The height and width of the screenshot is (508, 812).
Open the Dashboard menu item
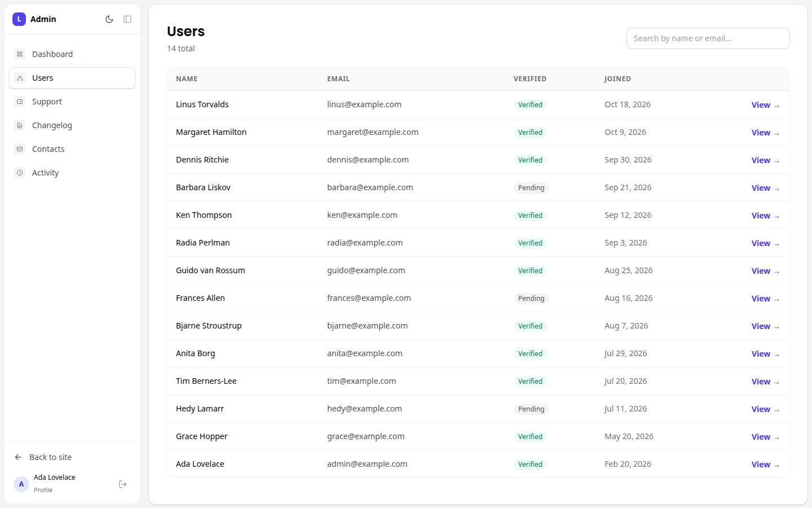(72, 54)
